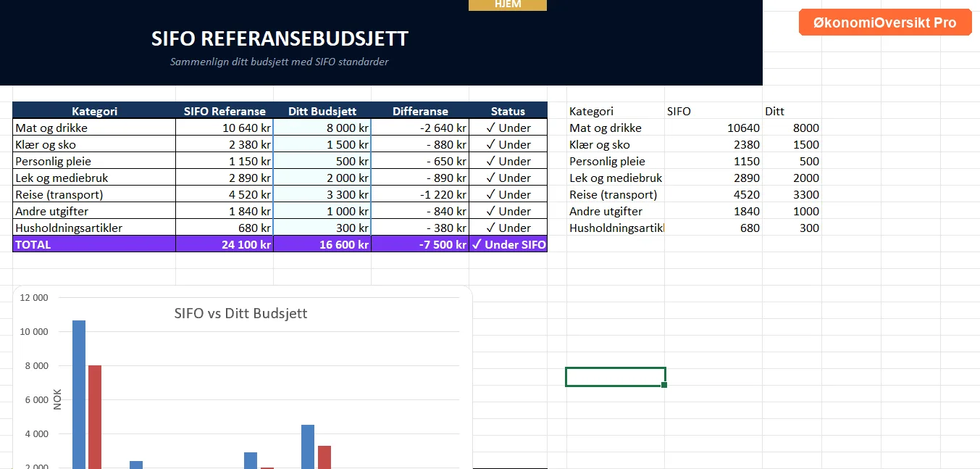Viewport: 980px width, 469px height.
Task: Select the -2 640 kr difference cell
Action: point(420,128)
